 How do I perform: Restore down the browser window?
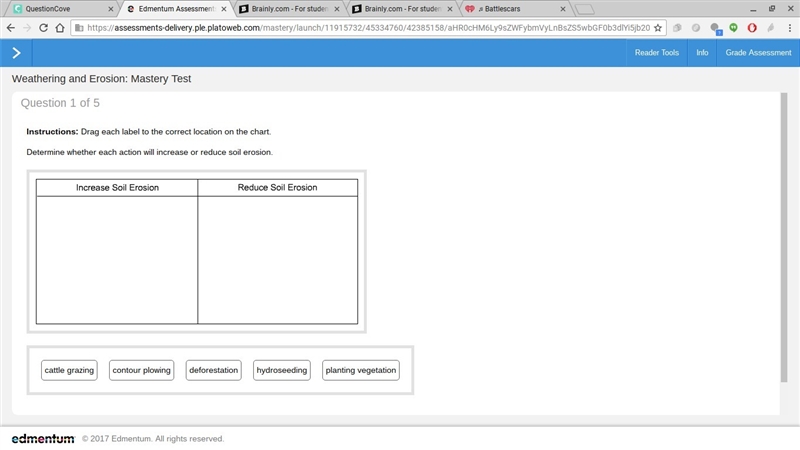coord(771,9)
